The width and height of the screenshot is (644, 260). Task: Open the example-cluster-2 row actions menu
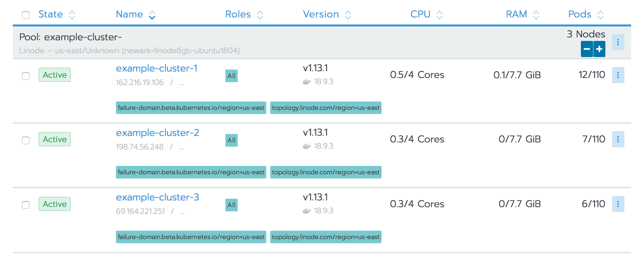618,139
